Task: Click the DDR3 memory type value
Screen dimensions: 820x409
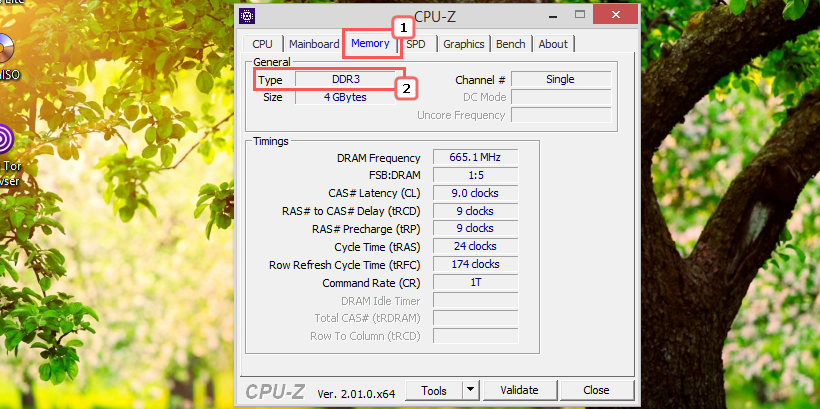Action: point(346,79)
